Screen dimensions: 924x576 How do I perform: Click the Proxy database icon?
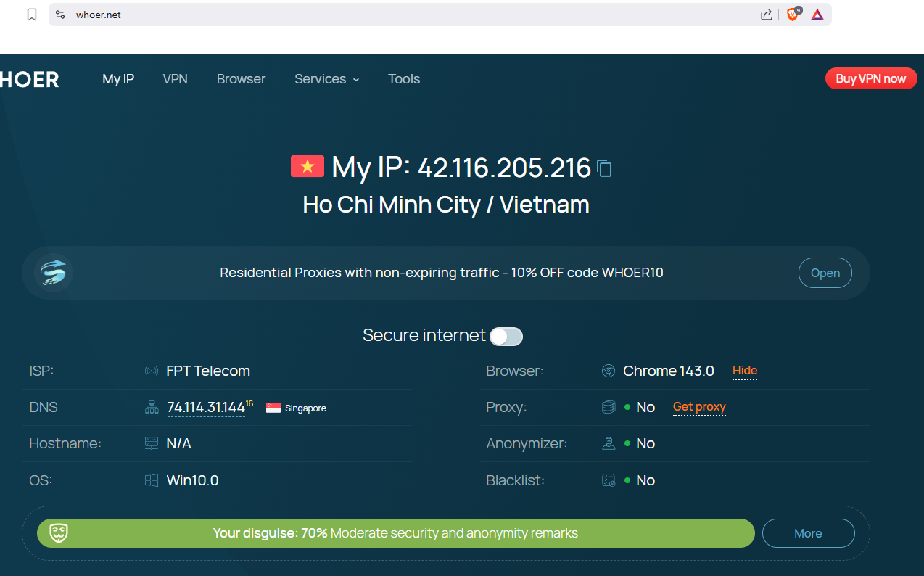coord(608,406)
